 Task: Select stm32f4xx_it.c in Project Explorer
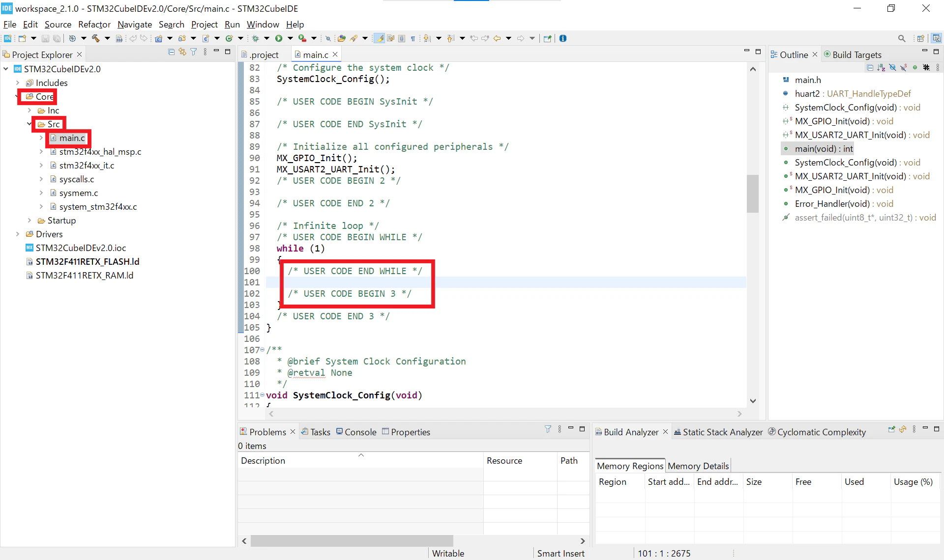tap(87, 165)
